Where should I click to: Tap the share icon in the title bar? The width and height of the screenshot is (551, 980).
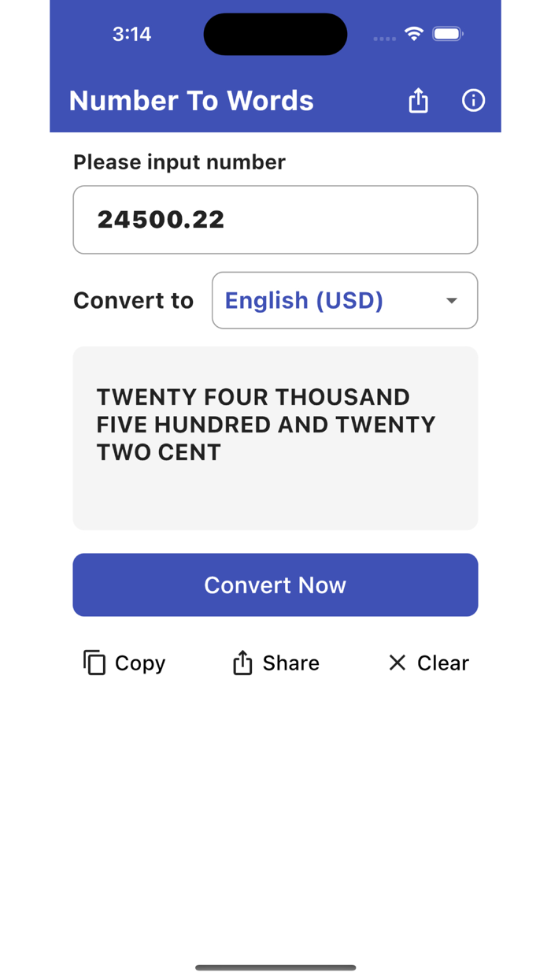tap(418, 101)
